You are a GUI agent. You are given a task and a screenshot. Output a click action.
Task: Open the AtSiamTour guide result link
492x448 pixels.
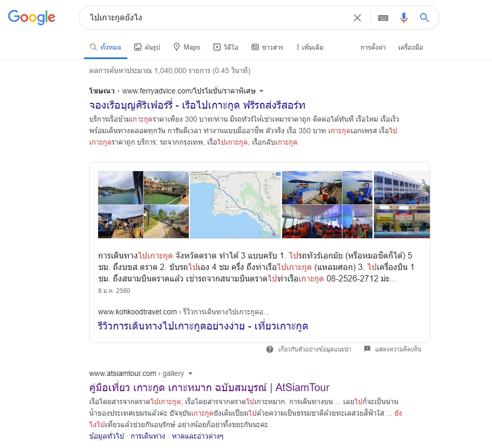(209, 388)
